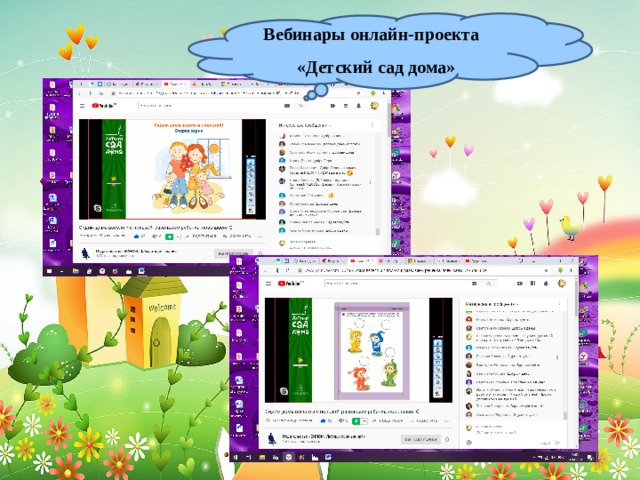The image size is (640, 480).
Task: Click green extension button under lower video
Action: click(356, 421)
